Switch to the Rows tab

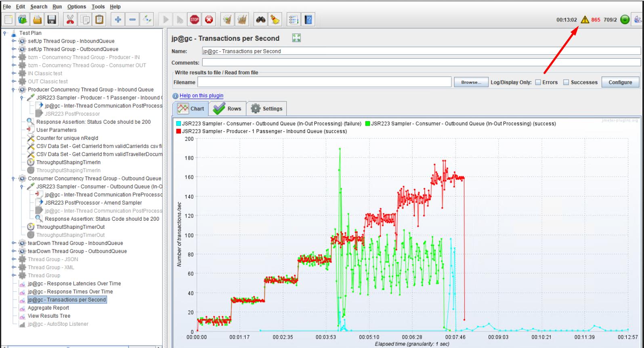pos(227,108)
